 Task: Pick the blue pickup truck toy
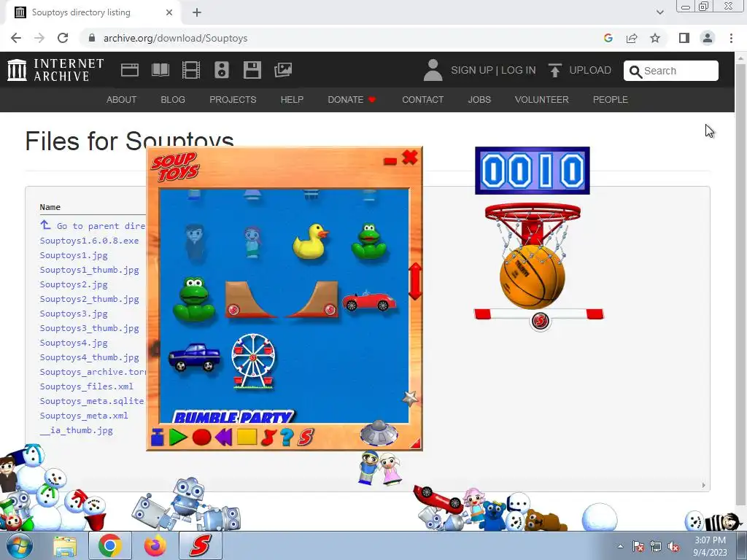pos(194,357)
